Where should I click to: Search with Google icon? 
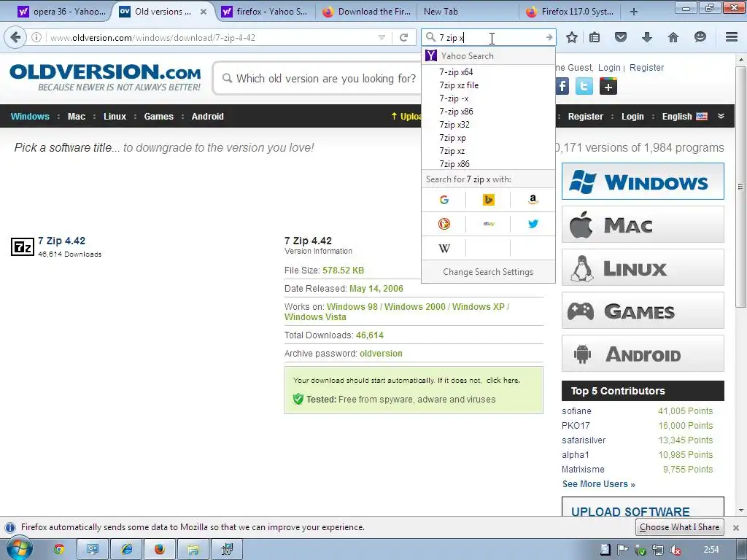tap(444, 200)
